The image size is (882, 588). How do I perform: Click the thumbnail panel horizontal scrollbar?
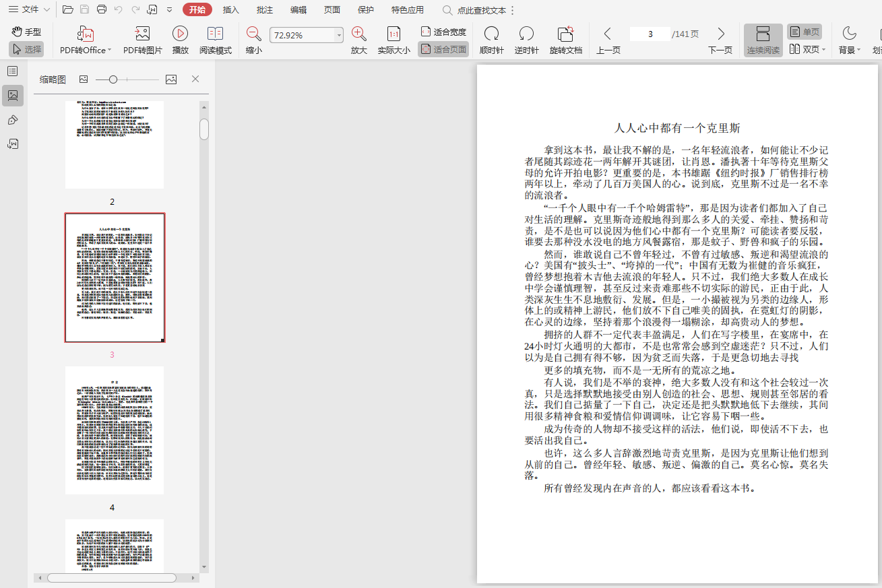tap(111, 578)
